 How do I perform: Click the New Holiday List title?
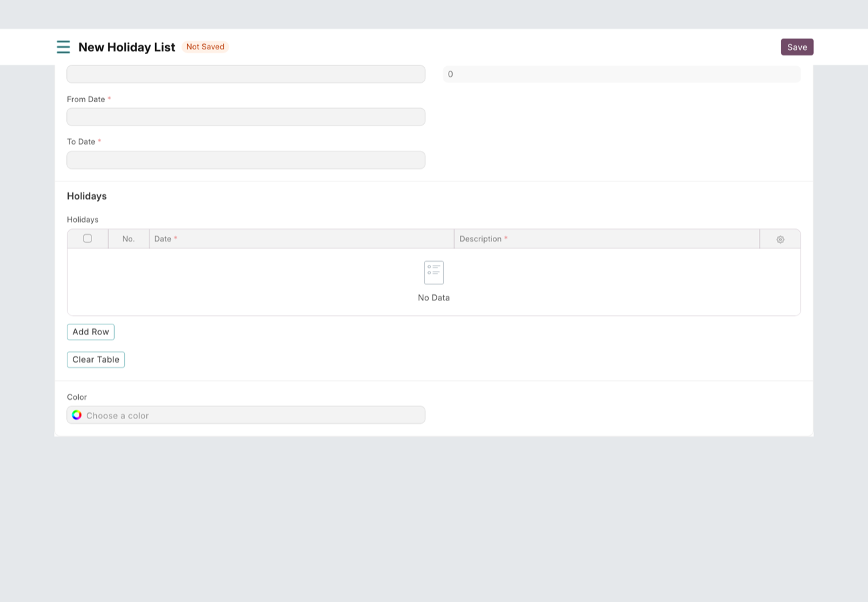pos(127,47)
